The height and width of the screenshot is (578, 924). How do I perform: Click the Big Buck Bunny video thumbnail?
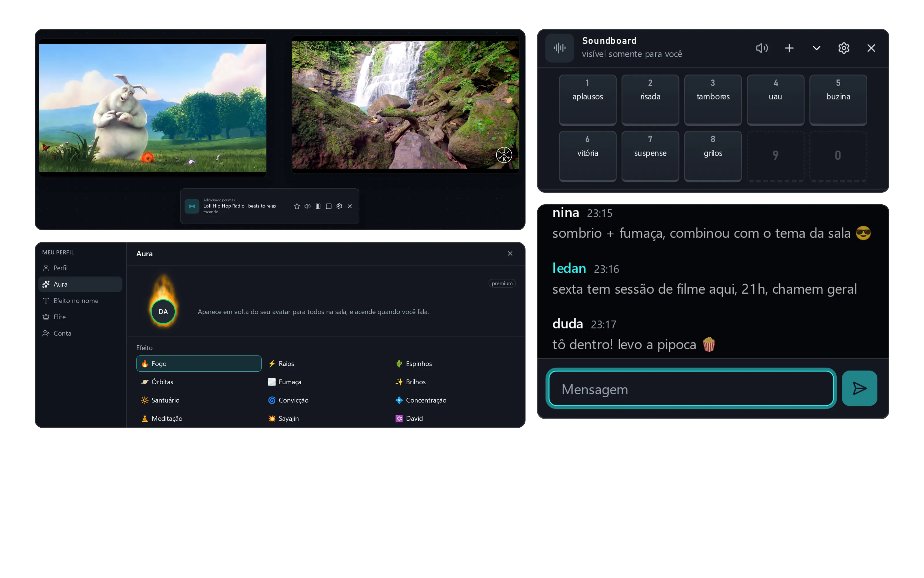(x=152, y=108)
